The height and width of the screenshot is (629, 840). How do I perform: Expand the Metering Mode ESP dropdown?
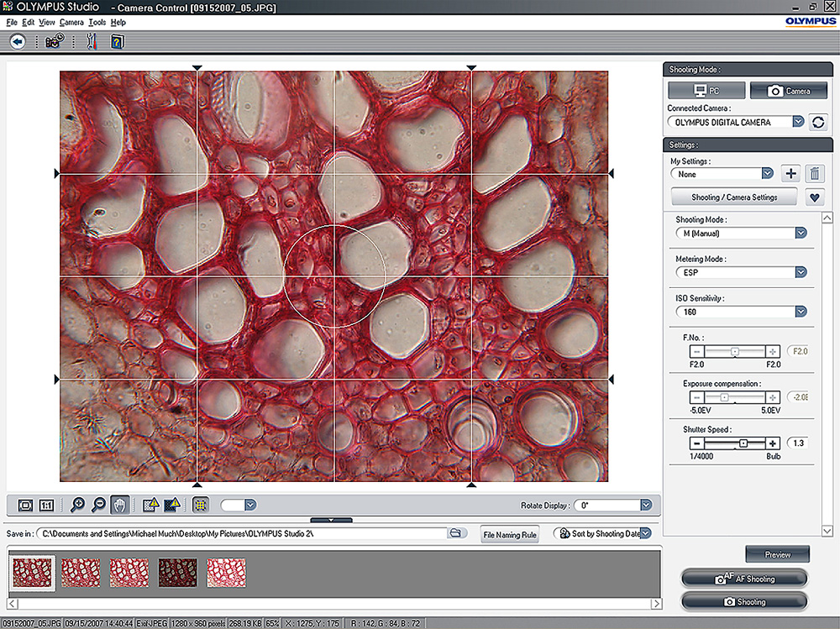pyautogui.click(x=801, y=272)
